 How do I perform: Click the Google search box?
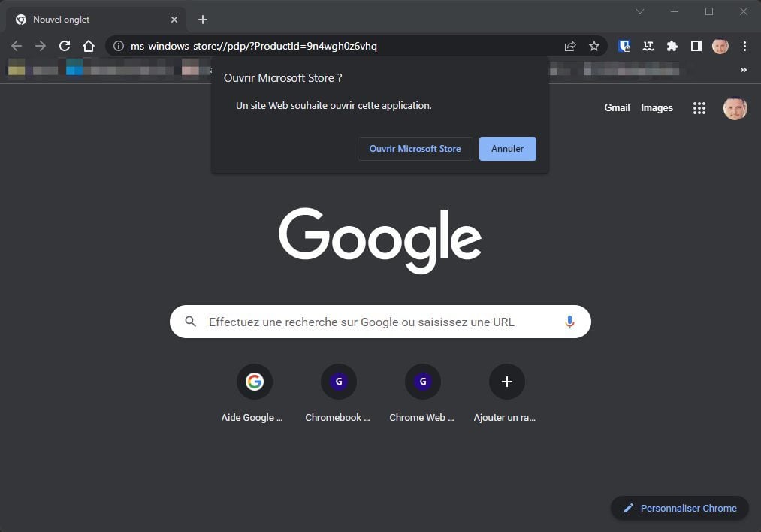point(380,322)
